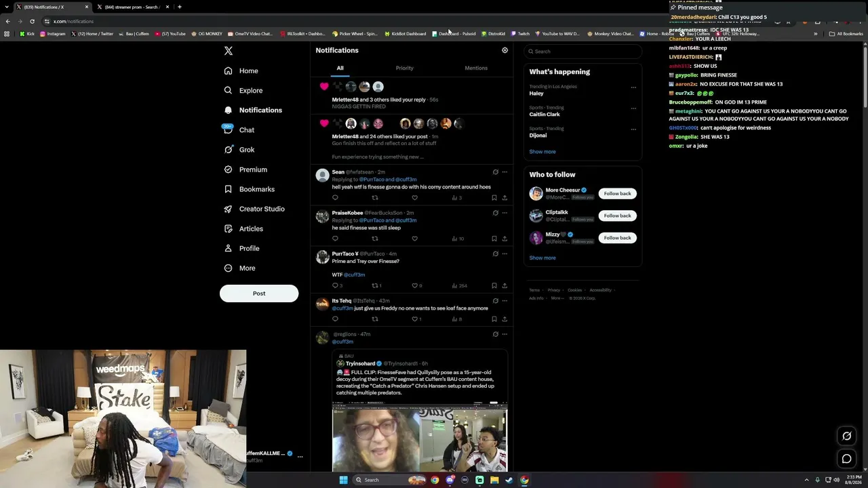Open more options on Its Tehq's post
Viewport: 868px width, 488px height.
coord(505,301)
